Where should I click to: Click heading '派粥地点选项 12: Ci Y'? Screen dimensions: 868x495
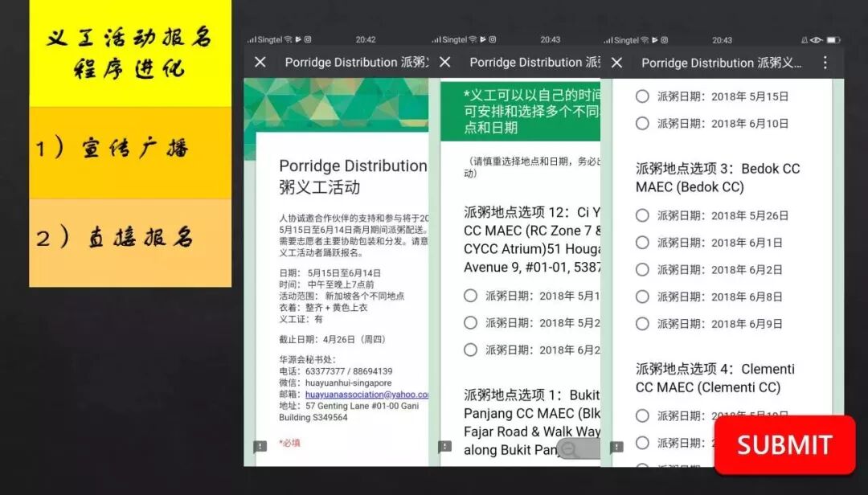pos(532,239)
